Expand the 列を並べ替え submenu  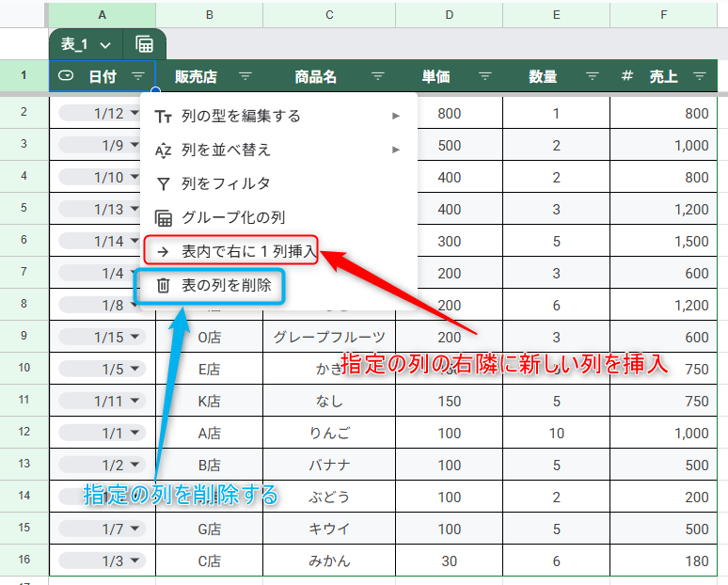pos(396,150)
